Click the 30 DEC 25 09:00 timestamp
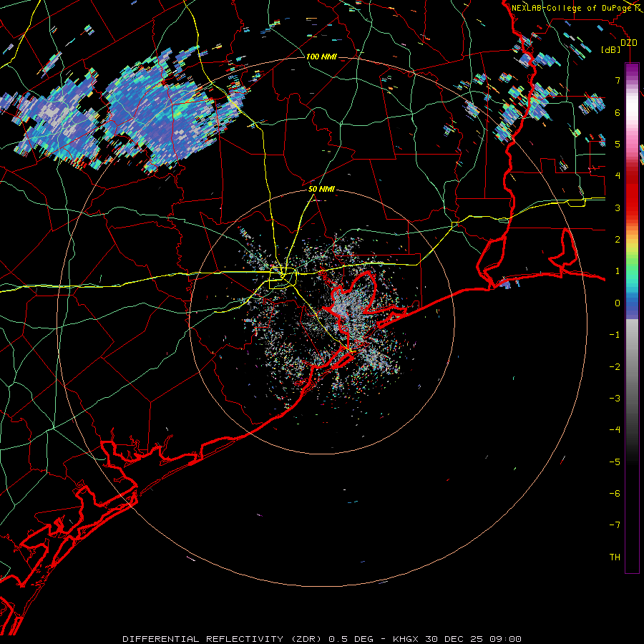Screen dimensions: 644x644 (473, 639)
